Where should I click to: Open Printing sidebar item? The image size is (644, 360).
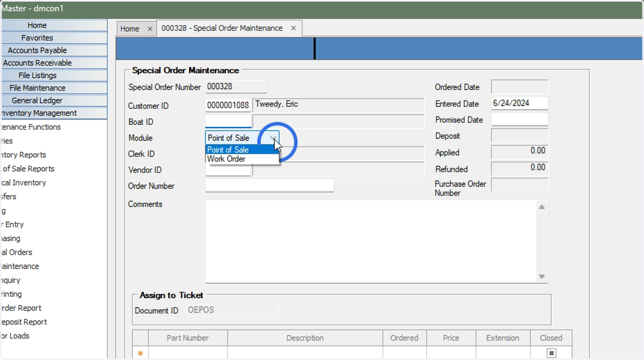pos(11,294)
